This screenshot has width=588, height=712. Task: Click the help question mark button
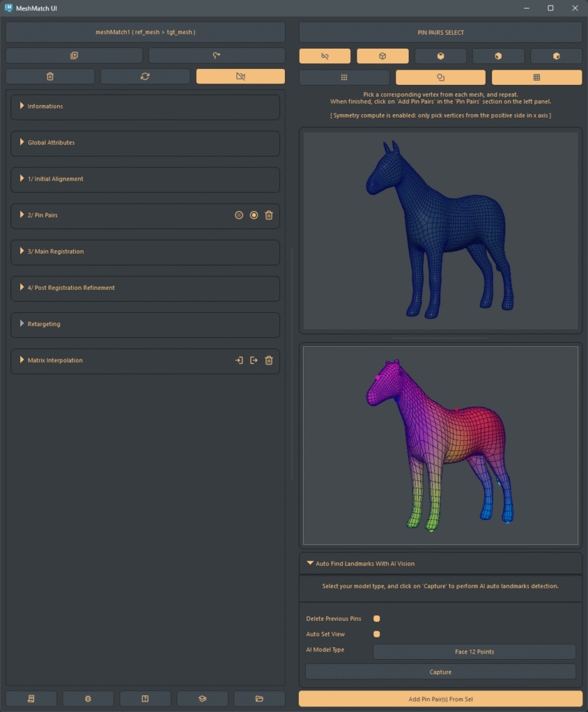[x=145, y=699]
